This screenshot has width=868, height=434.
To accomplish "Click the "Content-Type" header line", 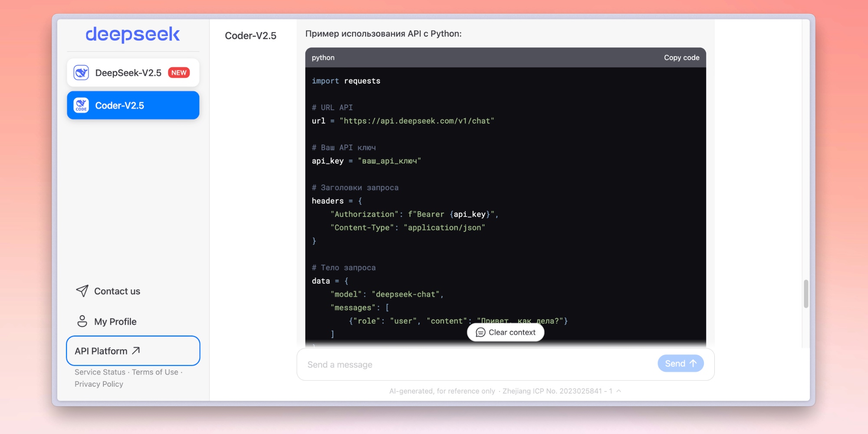I will click(408, 228).
